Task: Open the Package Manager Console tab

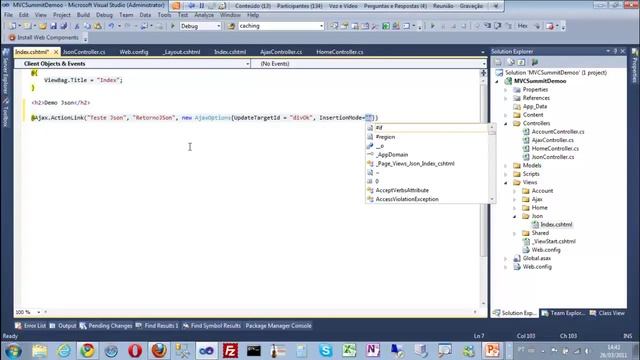Action: [x=278, y=326]
